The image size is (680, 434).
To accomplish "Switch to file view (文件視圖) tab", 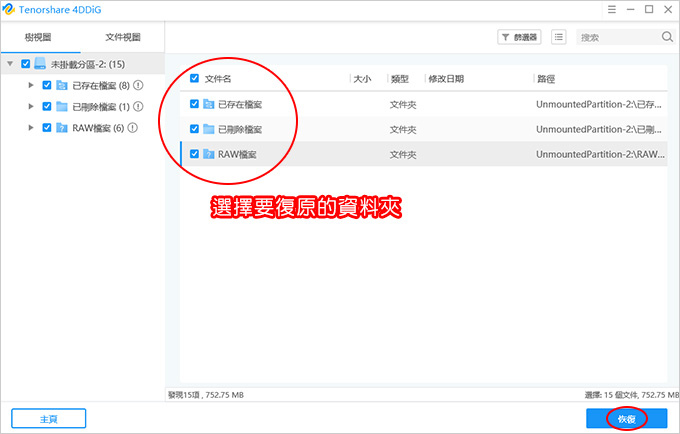I will (123, 37).
